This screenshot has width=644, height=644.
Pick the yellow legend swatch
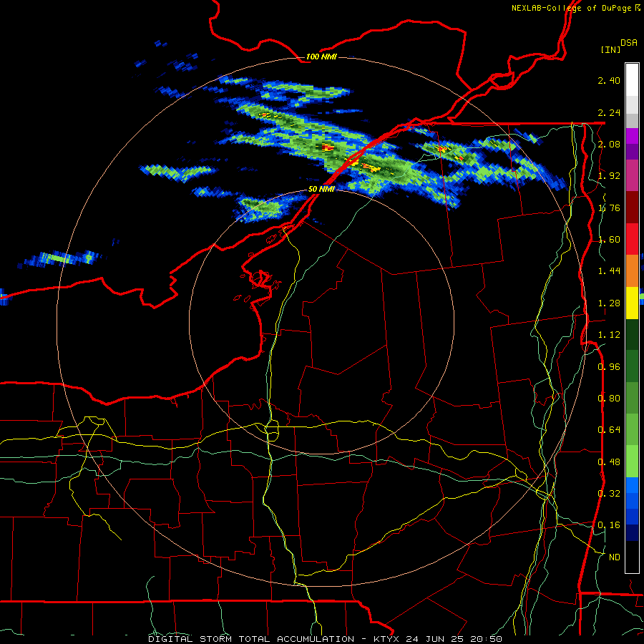click(632, 303)
